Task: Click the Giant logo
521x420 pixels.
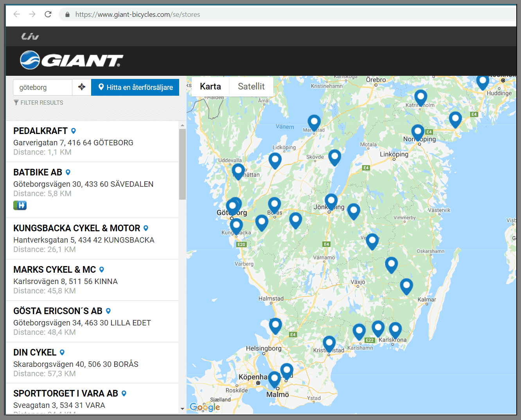Action: click(72, 60)
